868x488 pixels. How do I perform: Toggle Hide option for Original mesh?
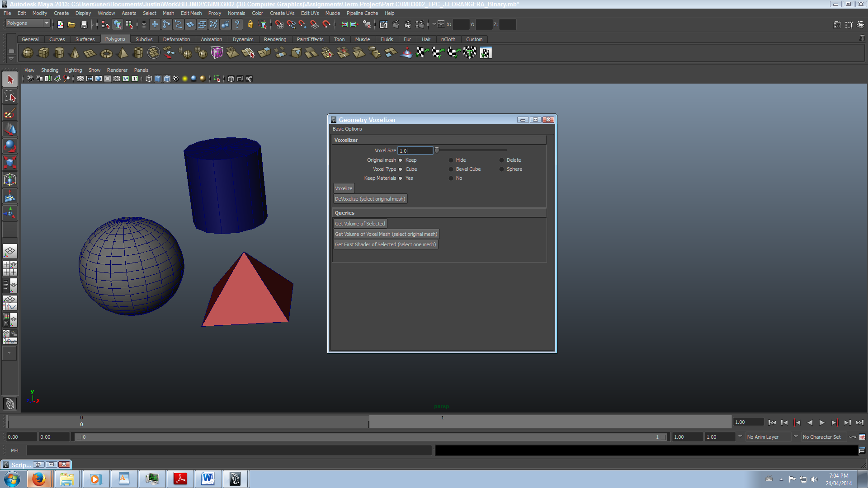[451, 160]
